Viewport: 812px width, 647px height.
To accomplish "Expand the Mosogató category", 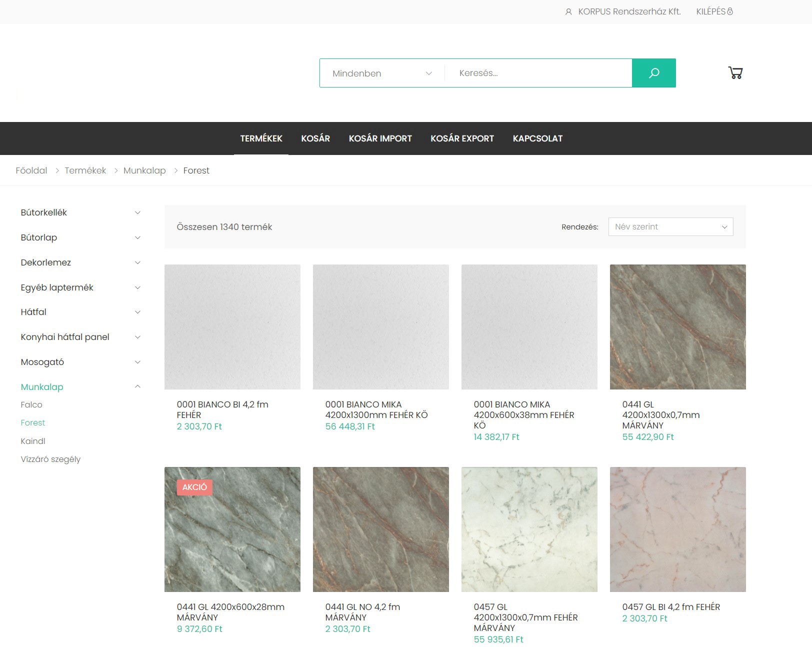I will point(137,362).
